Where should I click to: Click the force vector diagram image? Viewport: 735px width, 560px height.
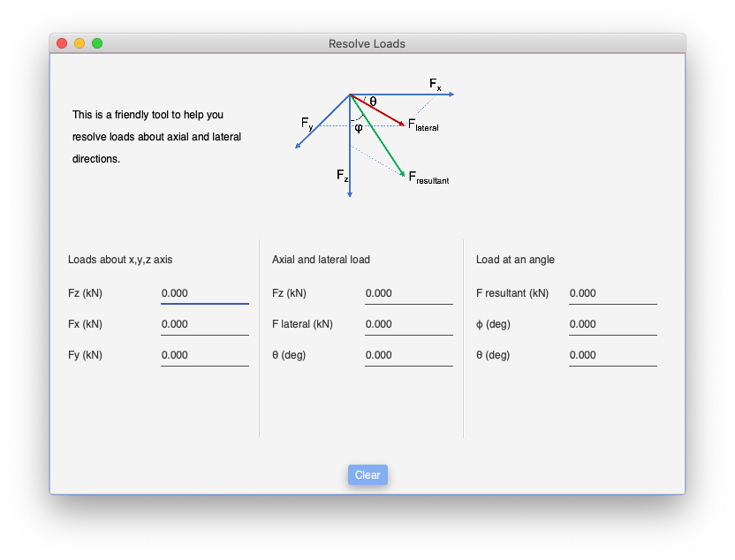coord(375,137)
